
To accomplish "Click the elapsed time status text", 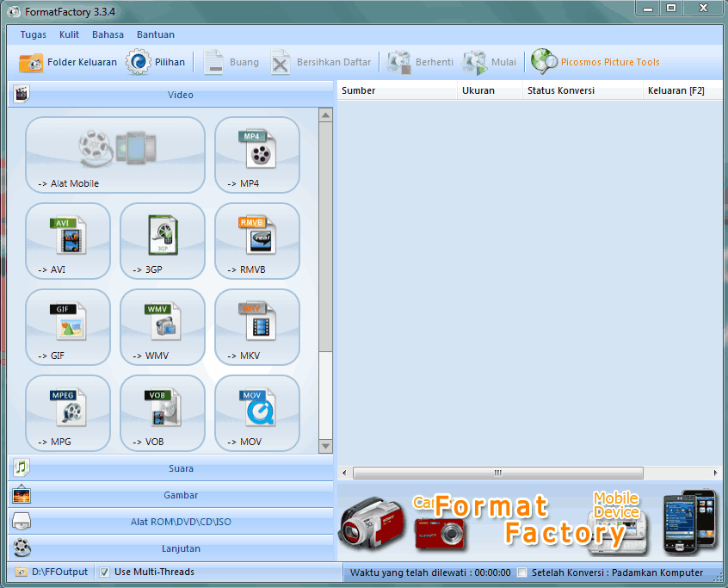I will point(430,573).
